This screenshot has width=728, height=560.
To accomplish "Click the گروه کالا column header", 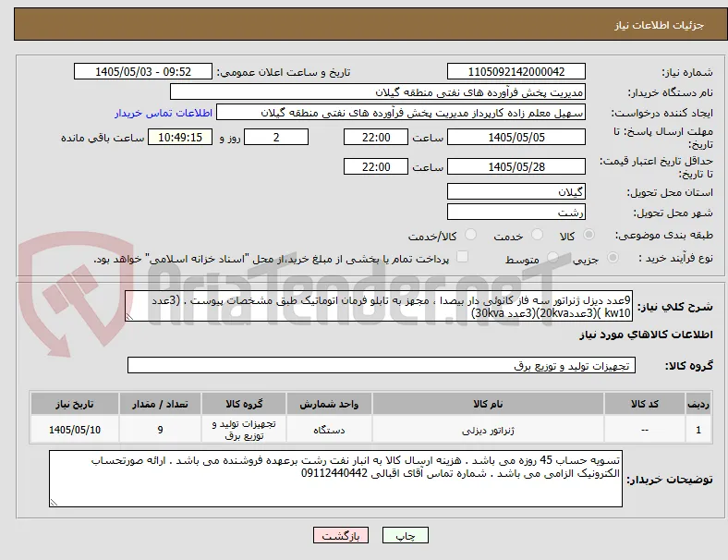I will (244, 404).
